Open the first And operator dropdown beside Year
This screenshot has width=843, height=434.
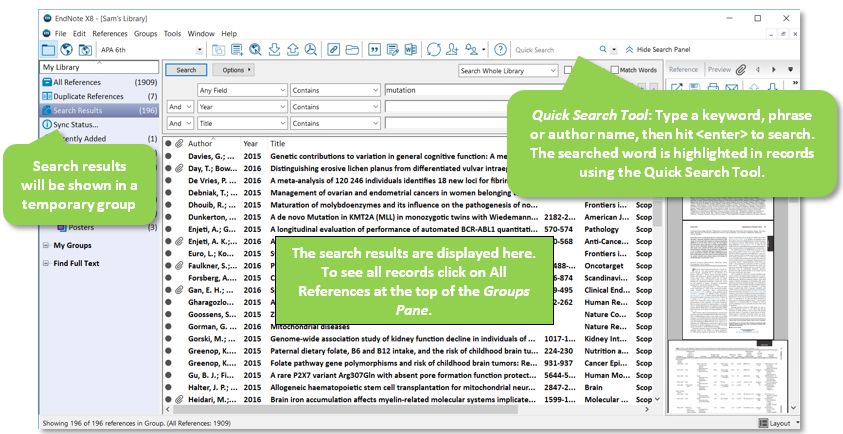[x=180, y=107]
